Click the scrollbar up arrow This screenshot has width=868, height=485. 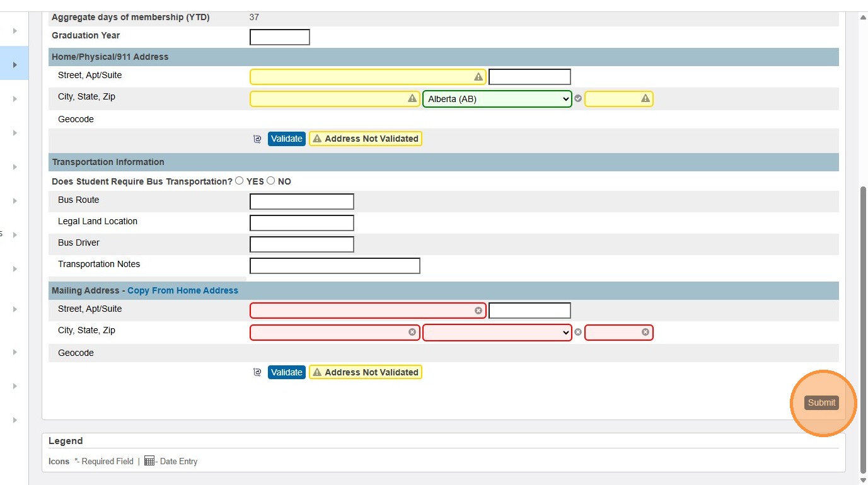[863, 17]
